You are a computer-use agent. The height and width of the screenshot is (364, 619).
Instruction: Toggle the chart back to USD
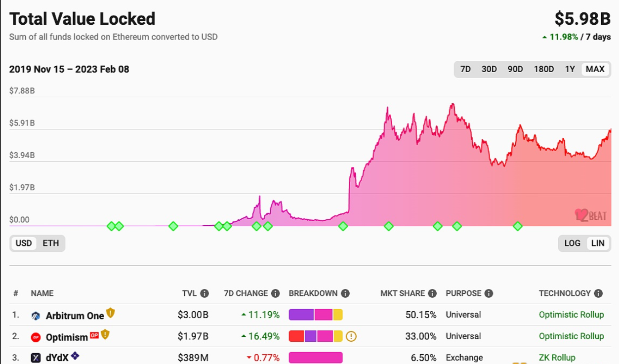(x=23, y=243)
